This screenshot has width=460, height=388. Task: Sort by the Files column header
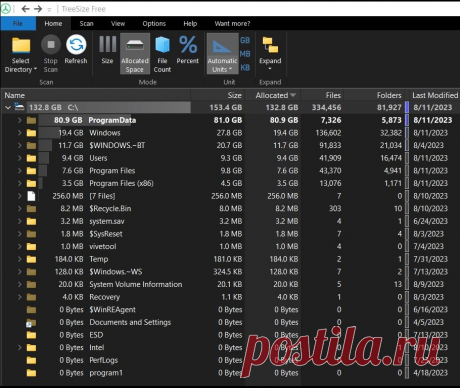click(x=322, y=95)
